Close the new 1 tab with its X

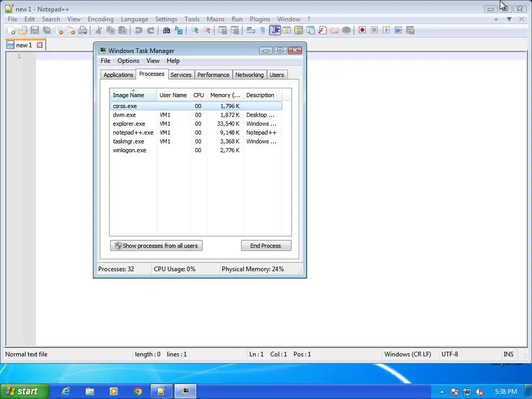[39, 45]
